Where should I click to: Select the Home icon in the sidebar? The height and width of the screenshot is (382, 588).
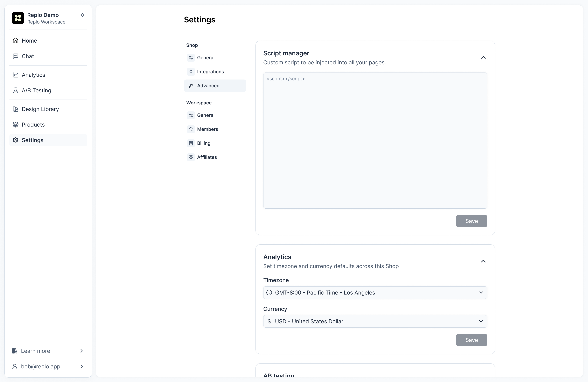pyautogui.click(x=16, y=40)
